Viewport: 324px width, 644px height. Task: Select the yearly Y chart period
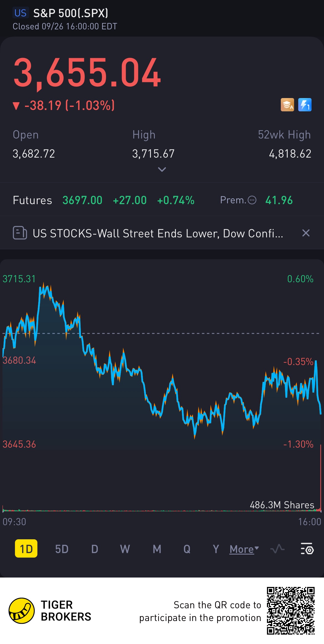pos(216,549)
